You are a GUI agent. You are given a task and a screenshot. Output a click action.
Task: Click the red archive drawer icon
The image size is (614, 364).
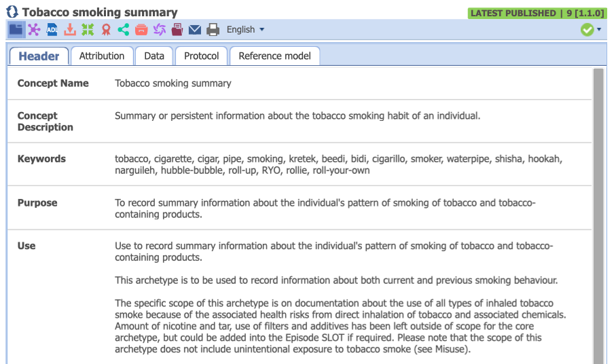pos(141,30)
